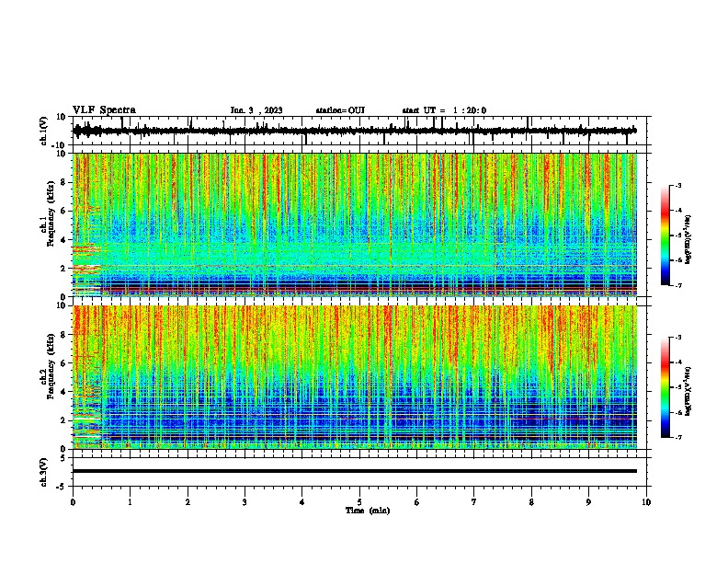Click time axis tick label "10"
This screenshot has width=728, height=563.
pyautogui.click(x=646, y=502)
